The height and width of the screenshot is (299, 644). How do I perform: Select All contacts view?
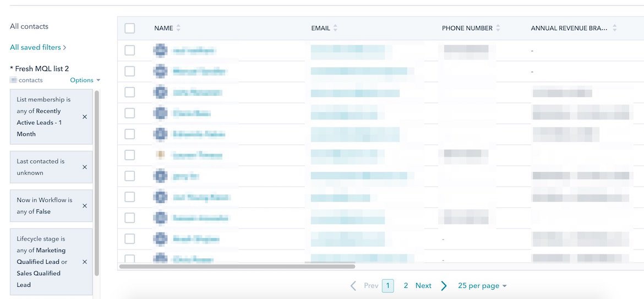click(29, 26)
